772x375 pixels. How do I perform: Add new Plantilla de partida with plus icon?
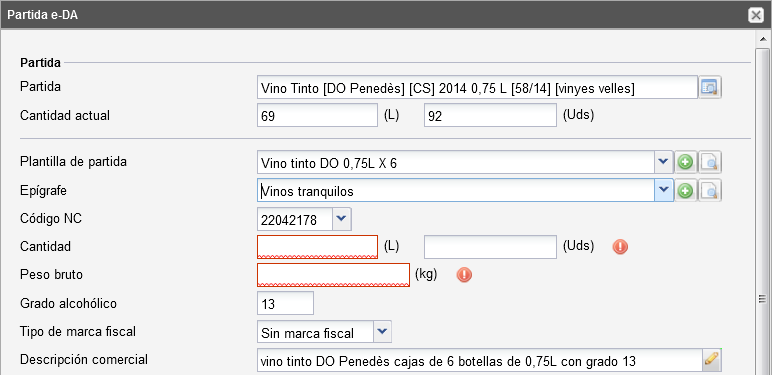pyautogui.click(x=685, y=162)
